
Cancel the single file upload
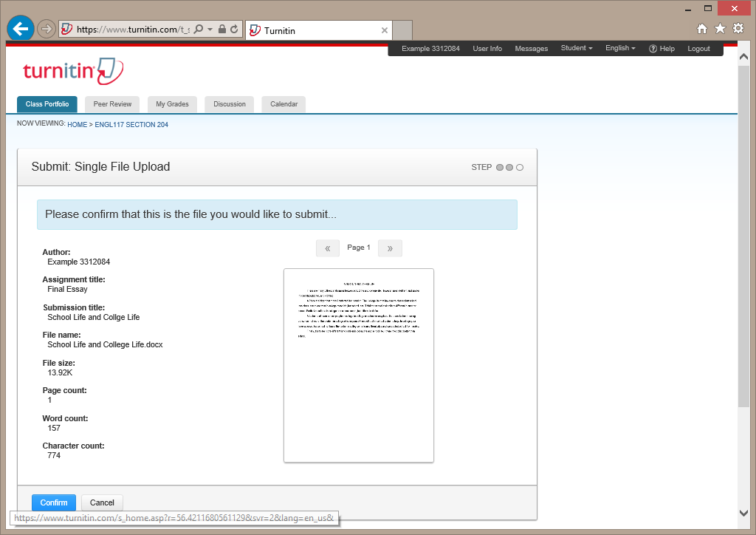pyautogui.click(x=102, y=502)
